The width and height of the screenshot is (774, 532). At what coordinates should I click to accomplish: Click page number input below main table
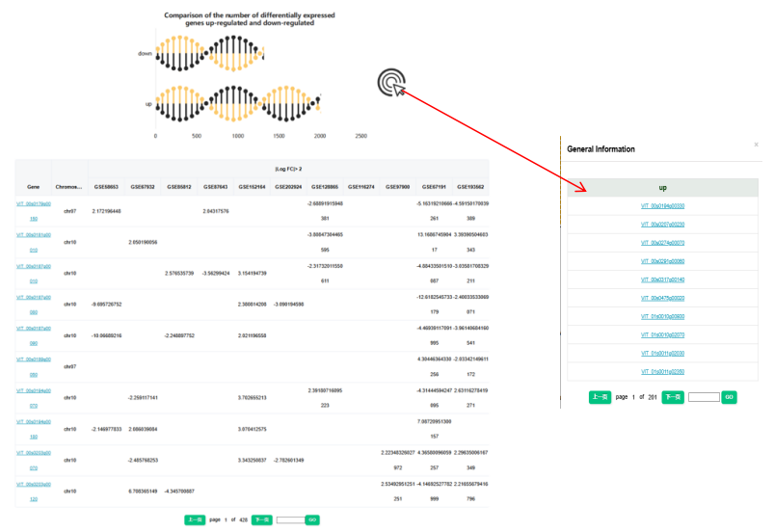pyautogui.click(x=290, y=519)
